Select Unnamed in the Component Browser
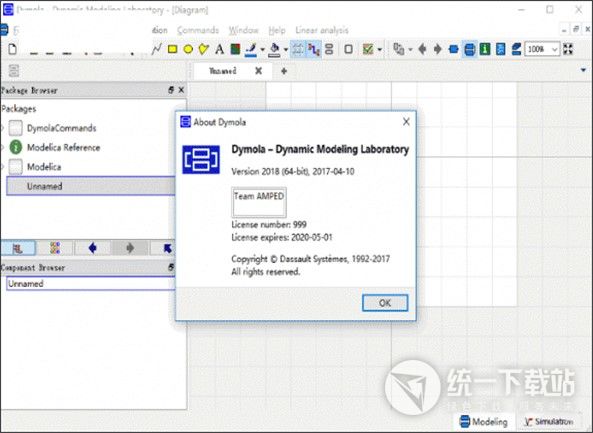 coord(91,284)
